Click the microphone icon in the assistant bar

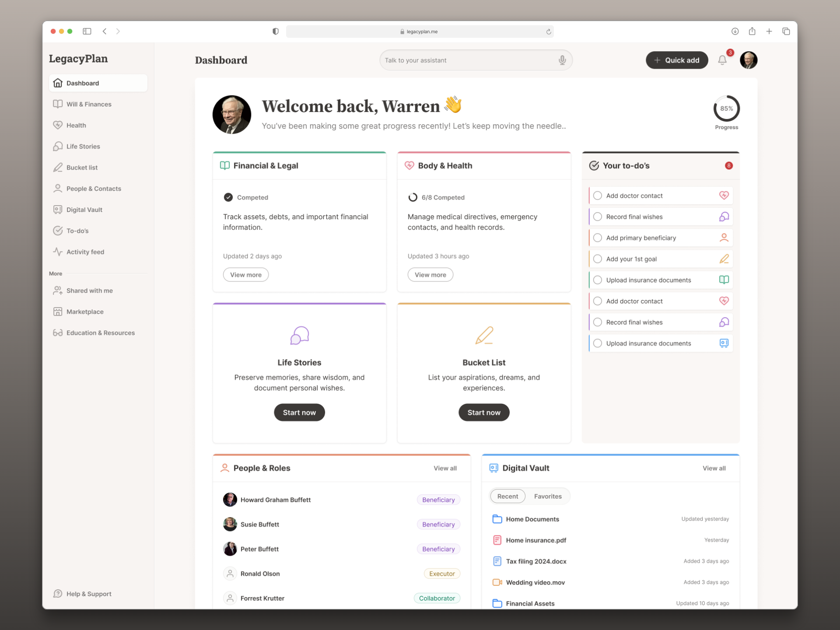tap(562, 60)
